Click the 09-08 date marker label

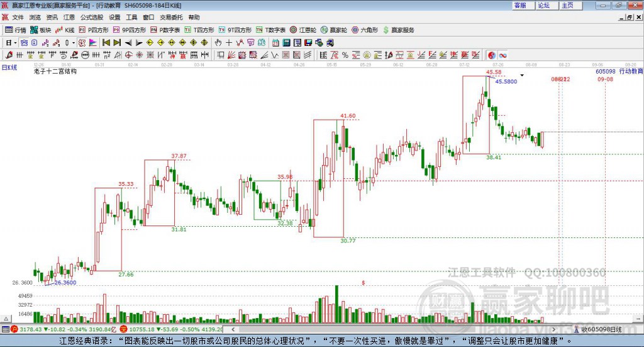(606, 79)
